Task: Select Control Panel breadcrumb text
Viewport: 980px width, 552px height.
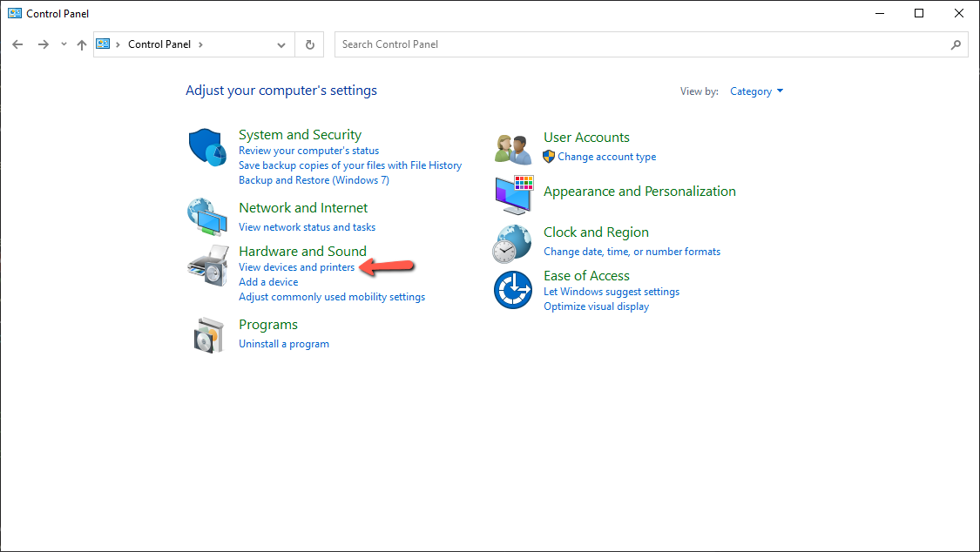Action: click(159, 44)
